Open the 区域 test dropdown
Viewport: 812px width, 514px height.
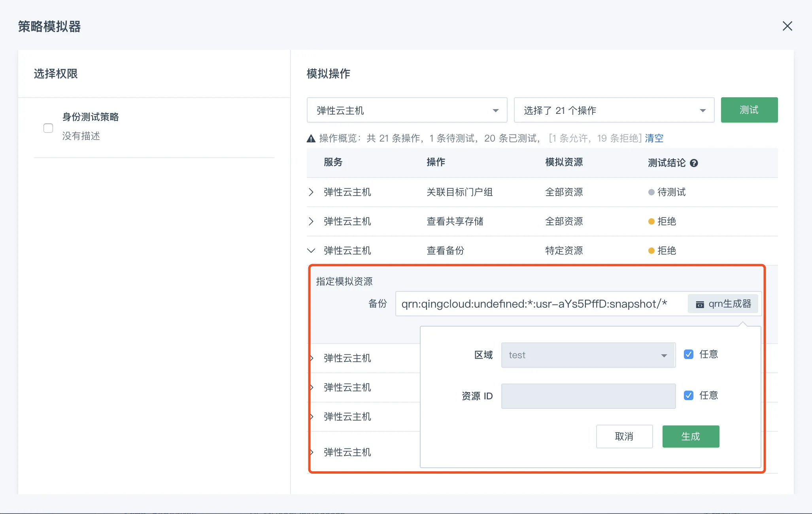pyautogui.click(x=588, y=355)
